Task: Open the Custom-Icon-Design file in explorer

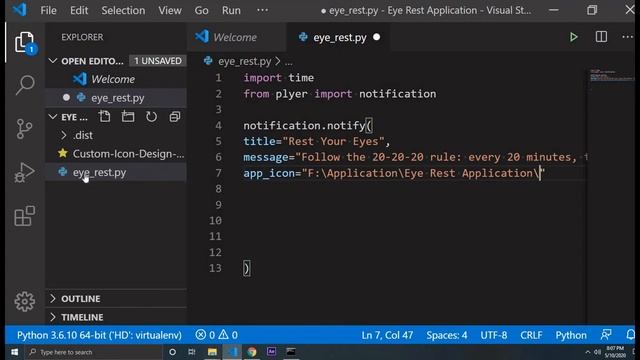Action: (x=122, y=154)
